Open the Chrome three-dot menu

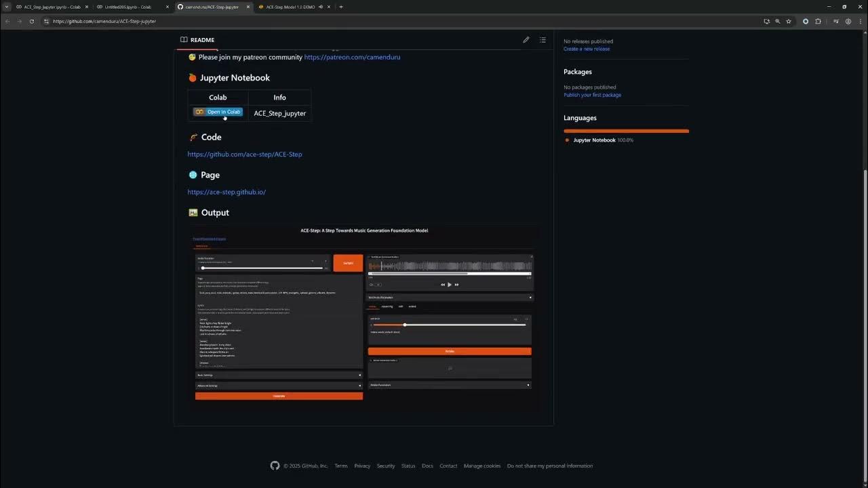coord(859,21)
